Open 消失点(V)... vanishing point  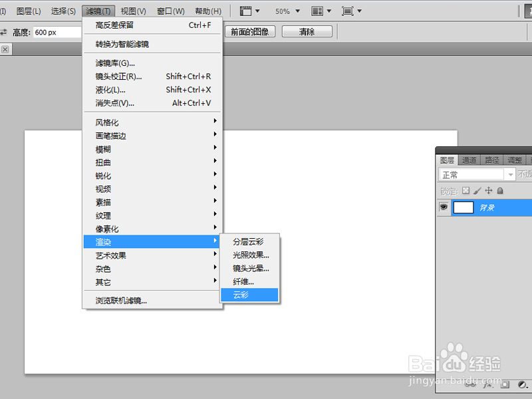[153, 103]
